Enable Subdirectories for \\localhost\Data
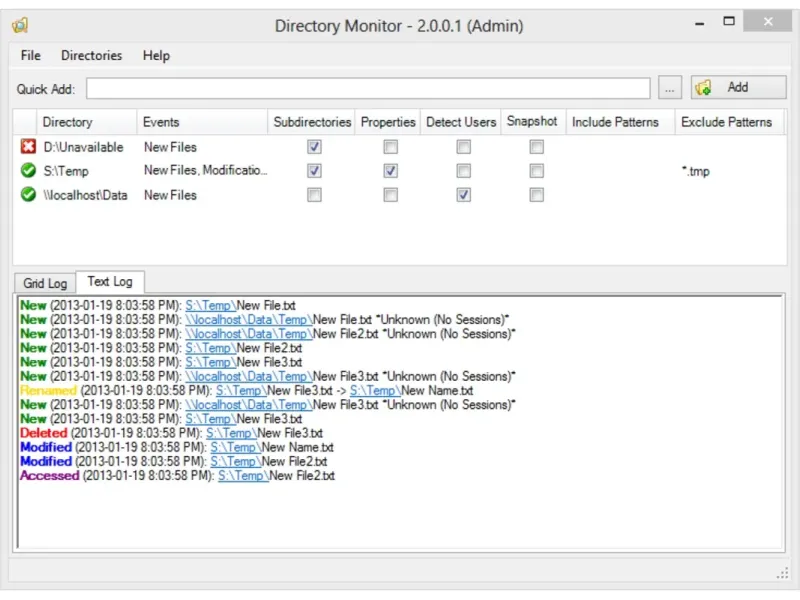The image size is (800, 600). [314, 194]
